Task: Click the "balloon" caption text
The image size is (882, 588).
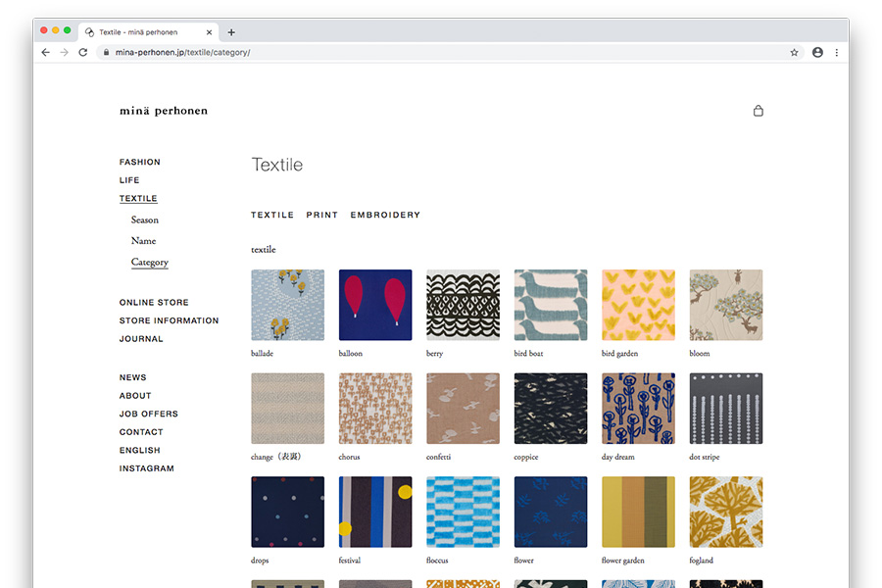Action: tap(351, 354)
